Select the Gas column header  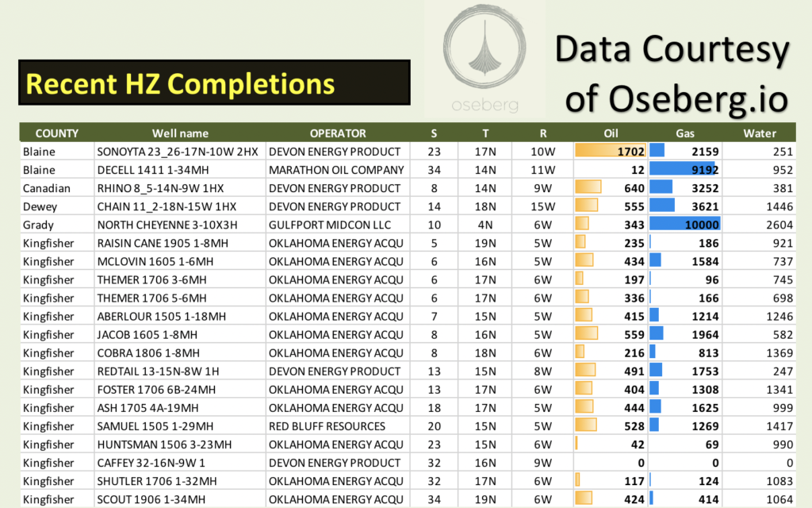685,133
